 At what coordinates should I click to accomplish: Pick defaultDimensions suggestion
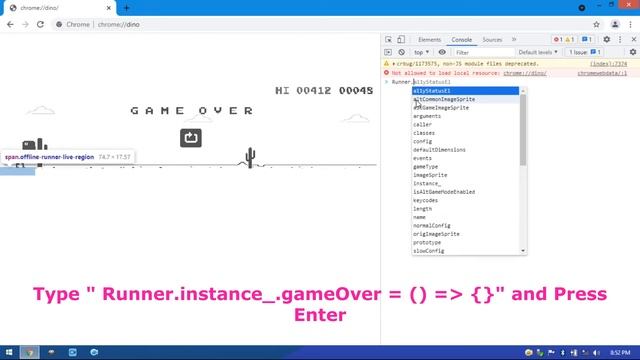pyautogui.click(x=465, y=150)
